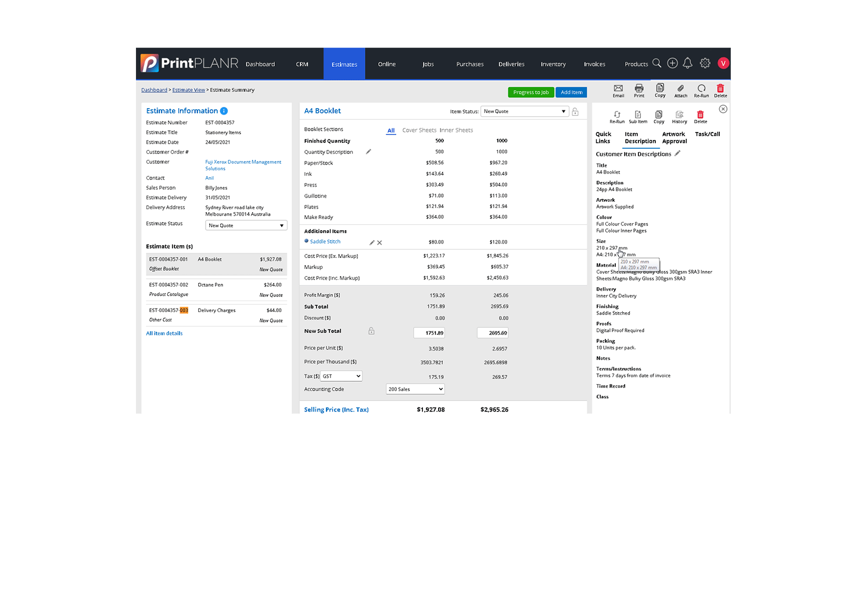Screen dimensions: 868x594
Task: Open the Fuji Xerox Document Management customer link
Action: coord(243,165)
